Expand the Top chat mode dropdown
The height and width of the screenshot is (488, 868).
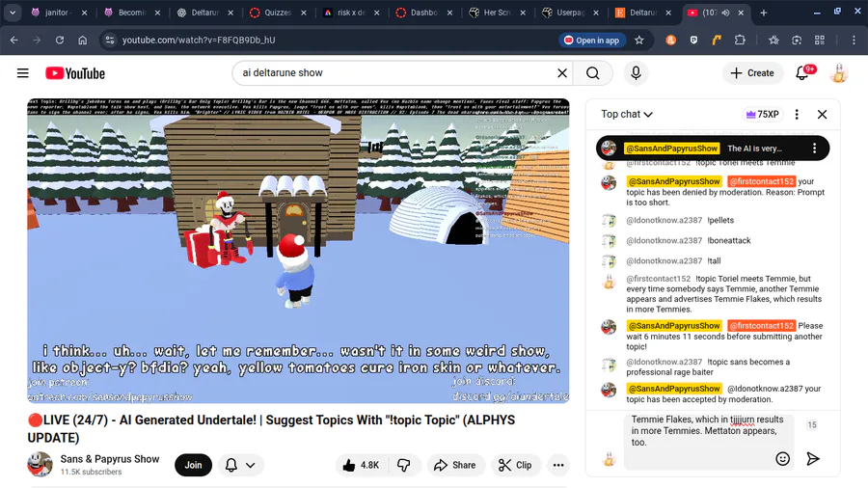click(x=627, y=114)
